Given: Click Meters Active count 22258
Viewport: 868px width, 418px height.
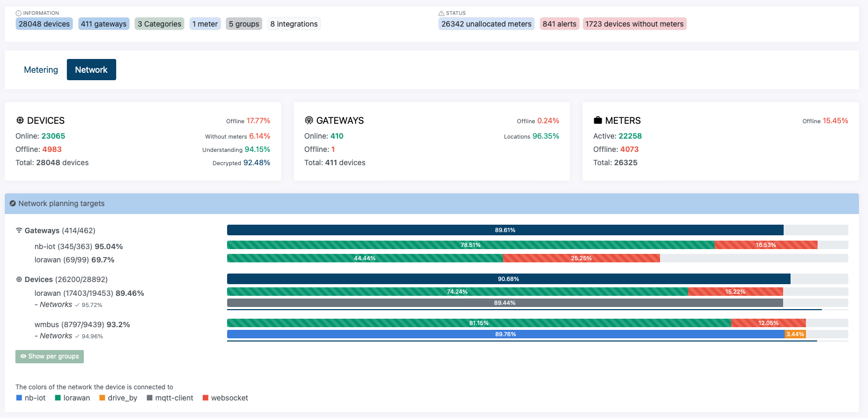Looking at the screenshot, I should [x=630, y=136].
